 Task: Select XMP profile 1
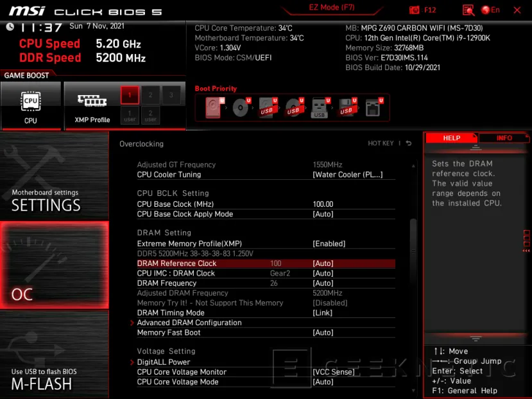(130, 94)
